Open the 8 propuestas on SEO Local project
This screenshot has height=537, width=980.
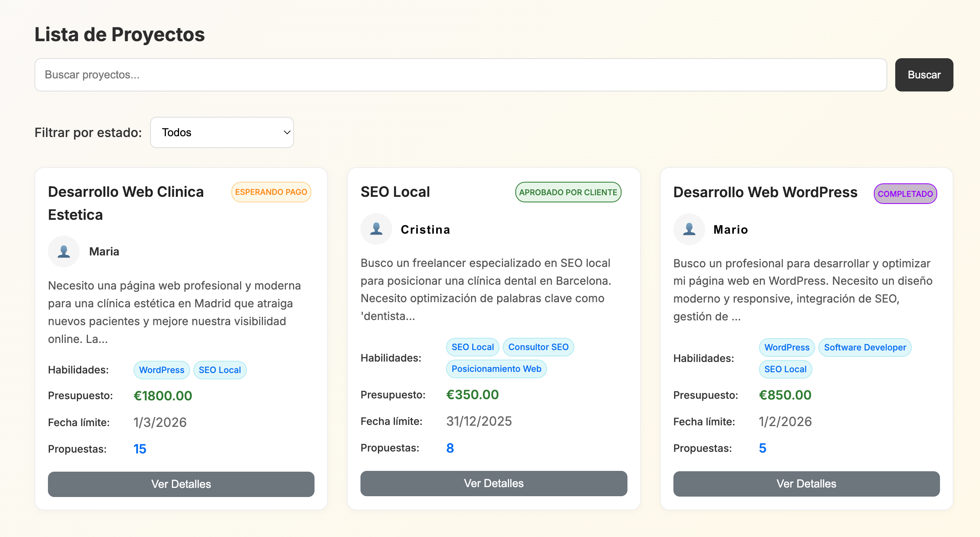click(450, 448)
